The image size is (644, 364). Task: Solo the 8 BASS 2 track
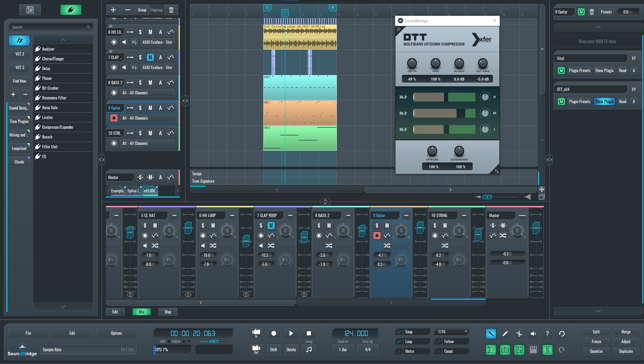pyautogui.click(x=140, y=83)
